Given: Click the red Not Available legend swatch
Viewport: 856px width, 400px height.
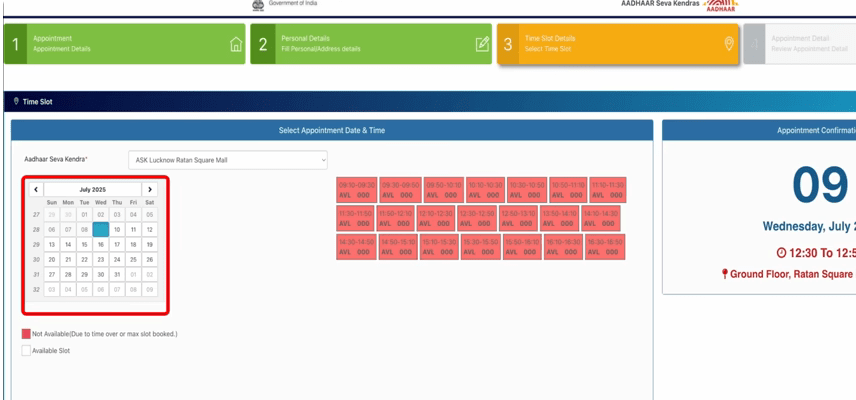Looking at the screenshot, I should tap(25, 334).
